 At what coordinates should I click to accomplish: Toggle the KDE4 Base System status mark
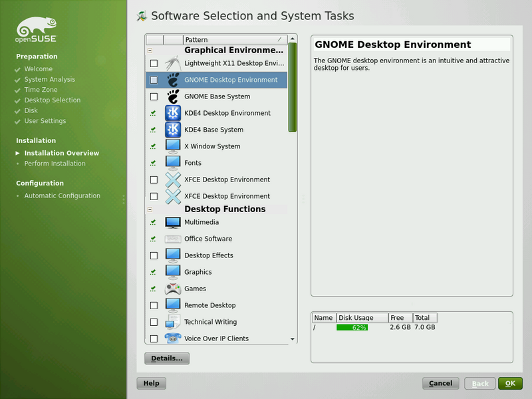point(154,130)
